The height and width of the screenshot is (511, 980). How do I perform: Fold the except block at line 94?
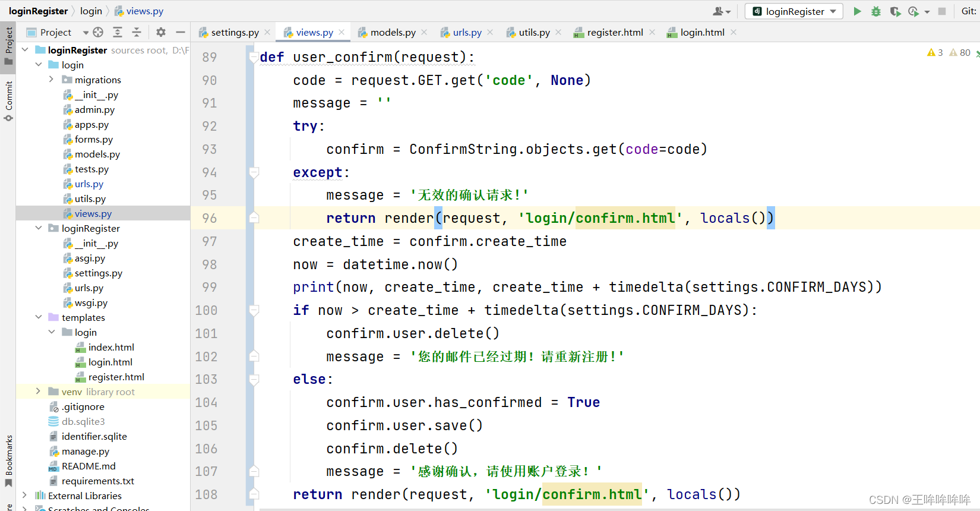pos(254,173)
